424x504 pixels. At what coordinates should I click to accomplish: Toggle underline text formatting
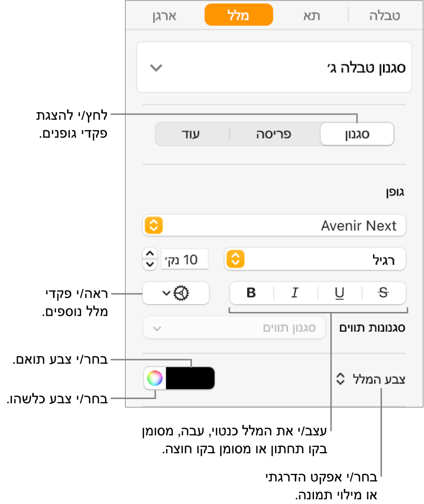click(339, 293)
